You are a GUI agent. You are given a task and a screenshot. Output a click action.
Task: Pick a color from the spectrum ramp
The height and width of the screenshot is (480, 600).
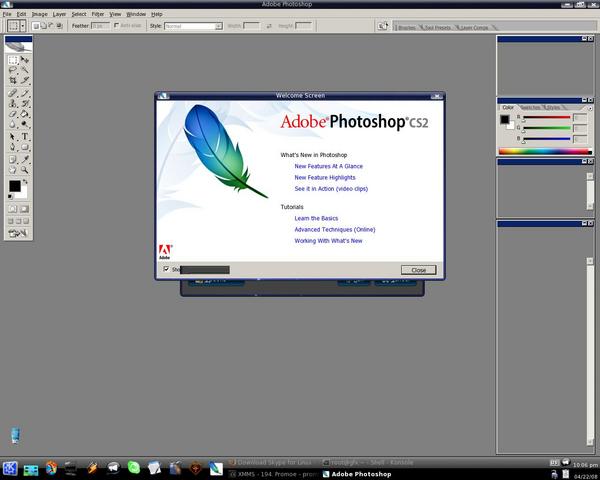pyautogui.click(x=545, y=152)
